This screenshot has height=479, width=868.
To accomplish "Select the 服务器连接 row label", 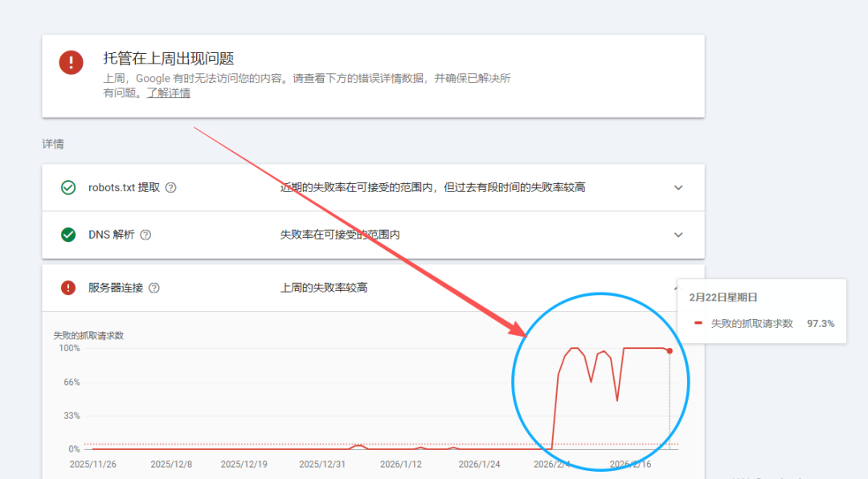I will (x=116, y=288).
